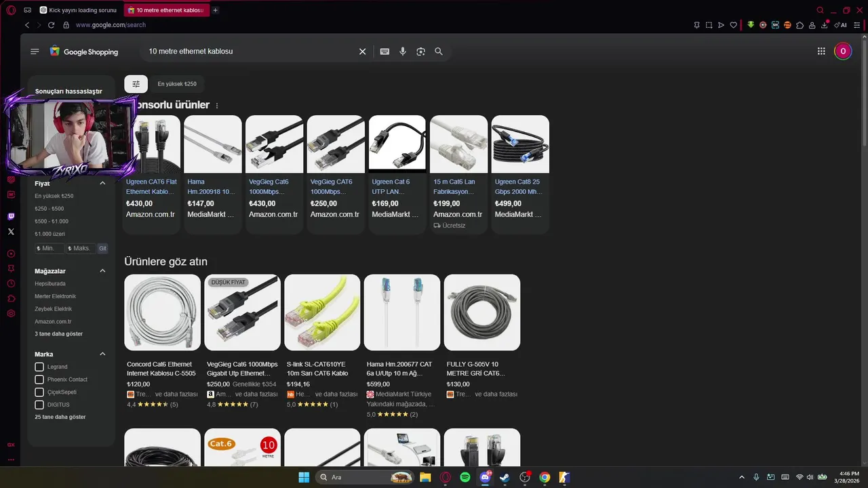868x488 pixels.
Task: Collapse the Marka filter section
Action: click(103, 354)
